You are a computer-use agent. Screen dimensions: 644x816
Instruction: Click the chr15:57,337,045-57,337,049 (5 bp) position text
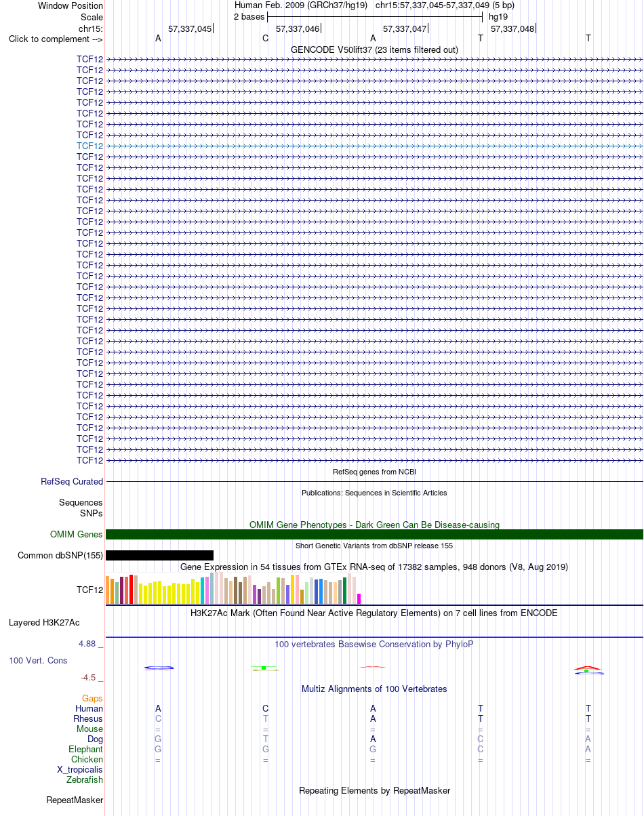point(445,5)
